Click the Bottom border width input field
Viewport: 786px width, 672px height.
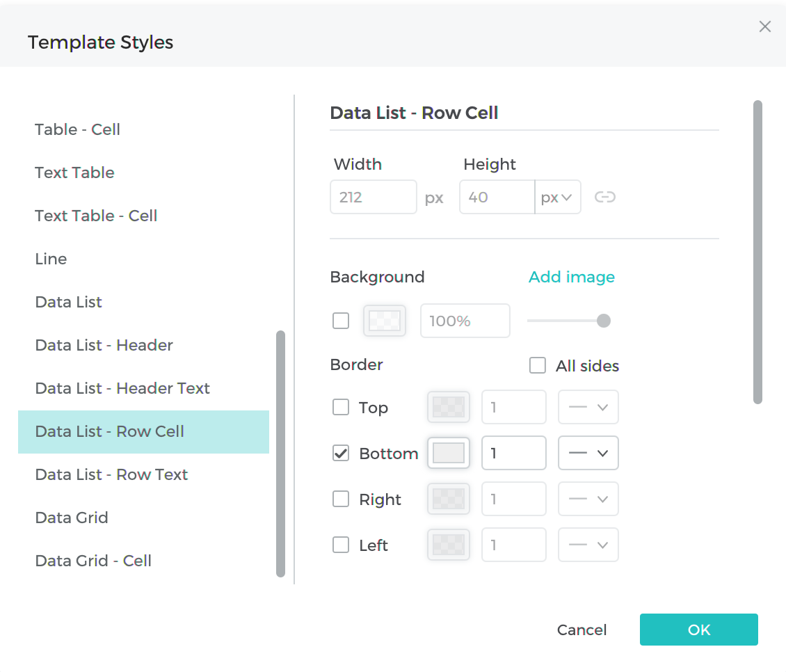pos(513,454)
